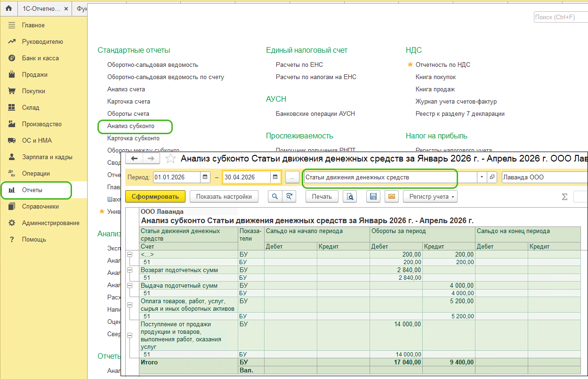The height and width of the screenshot is (379, 588).
Task: Add report to favorites with star icon
Action: pyautogui.click(x=171, y=159)
